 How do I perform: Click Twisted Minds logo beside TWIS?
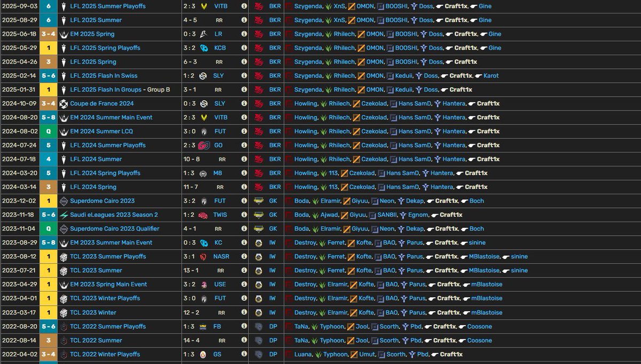click(204, 215)
